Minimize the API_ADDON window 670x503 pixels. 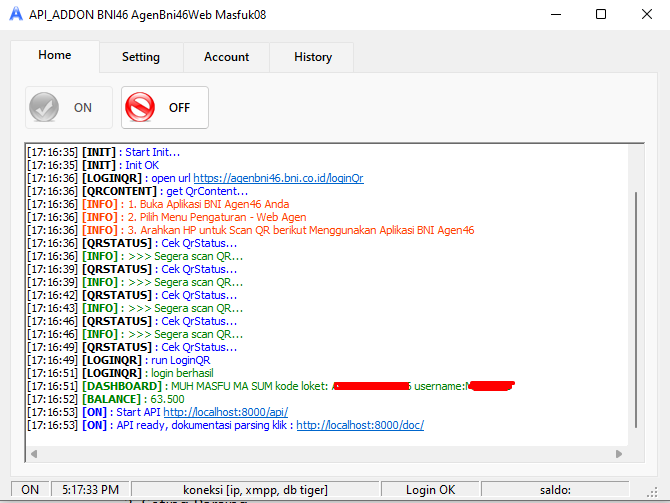[x=556, y=14]
